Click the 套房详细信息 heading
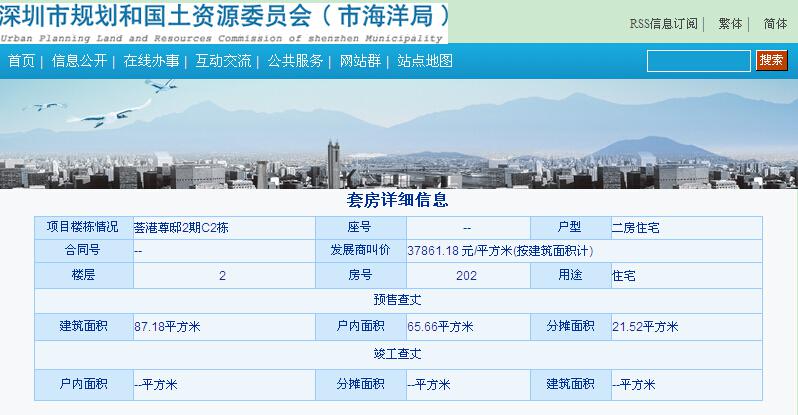This screenshot has width=798, height=415. click(397, 200)
